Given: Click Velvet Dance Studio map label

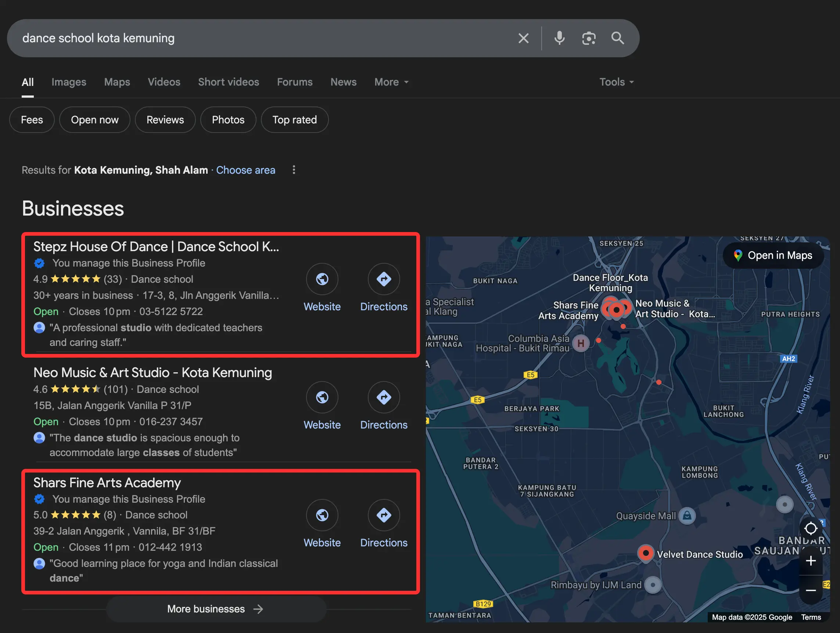Looking at the screenshot, I should (700, 554).
